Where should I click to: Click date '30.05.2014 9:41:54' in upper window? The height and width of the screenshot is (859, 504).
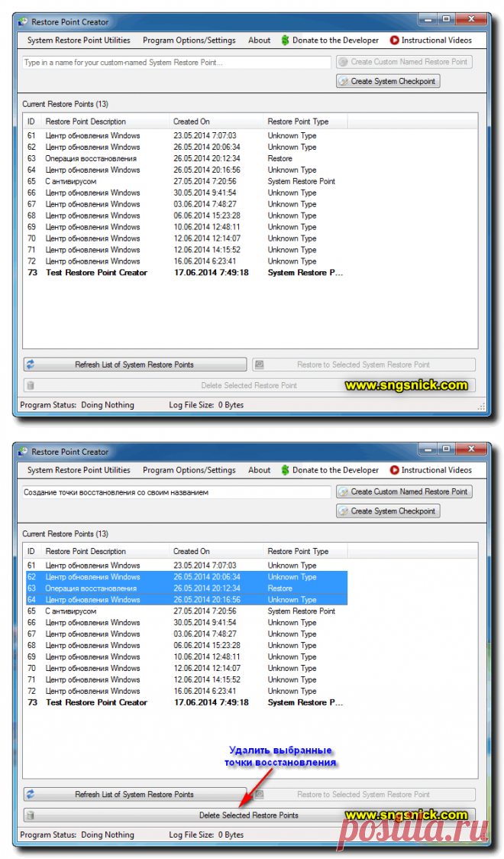(205, 193)
